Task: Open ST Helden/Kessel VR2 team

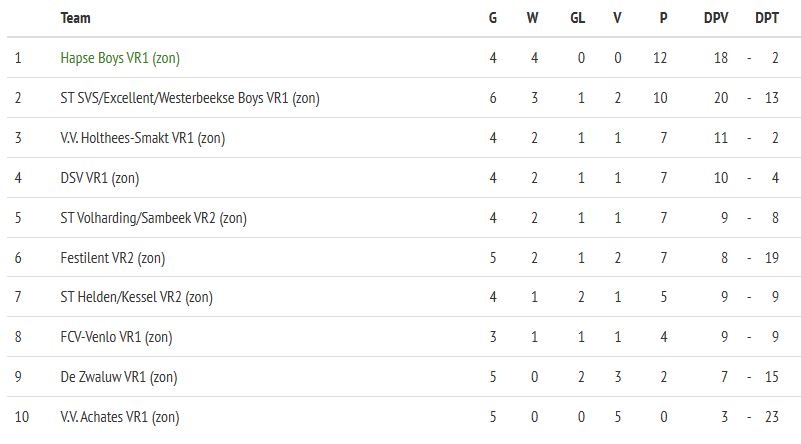Action: pos(136,297)
